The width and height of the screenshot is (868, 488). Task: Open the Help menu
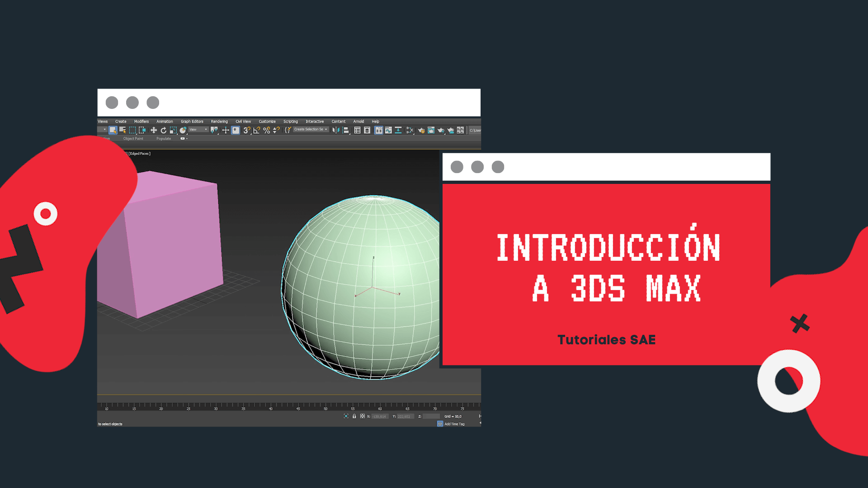(376, 122)
